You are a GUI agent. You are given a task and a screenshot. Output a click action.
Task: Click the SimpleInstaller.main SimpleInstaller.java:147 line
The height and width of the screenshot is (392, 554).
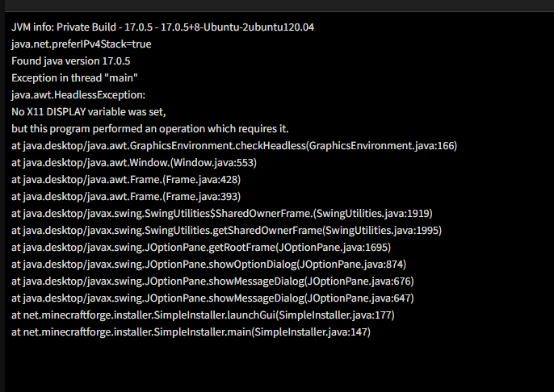click(191, 332)
